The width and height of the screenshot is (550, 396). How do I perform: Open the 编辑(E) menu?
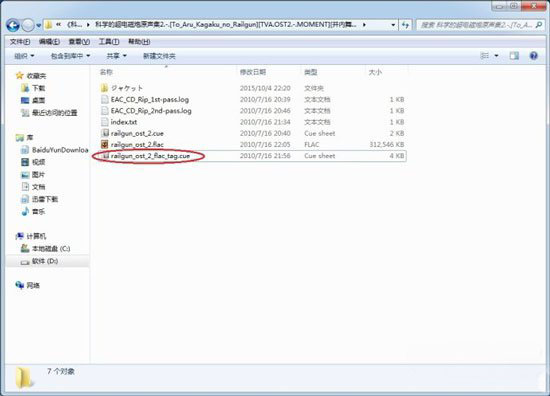coord(49,42)
